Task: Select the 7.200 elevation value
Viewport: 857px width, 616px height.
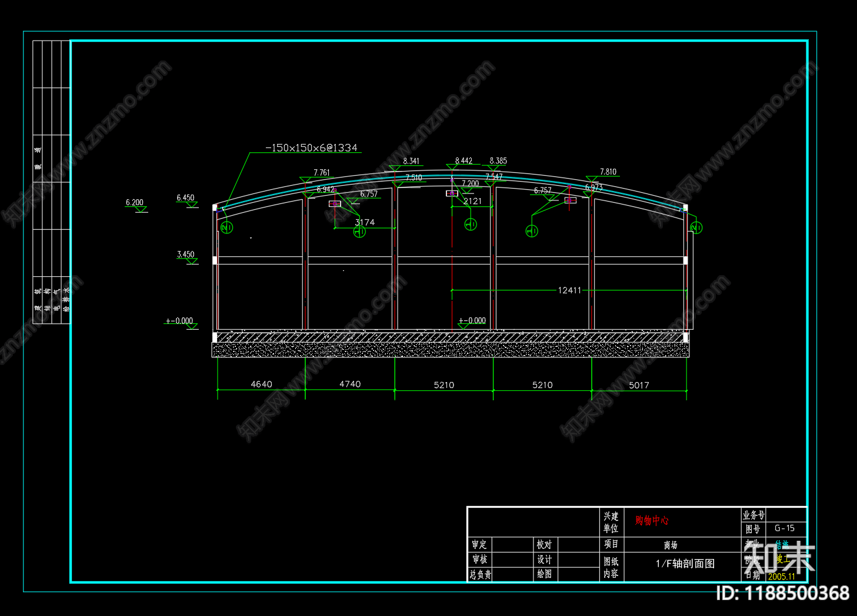Action: point(470,183)
